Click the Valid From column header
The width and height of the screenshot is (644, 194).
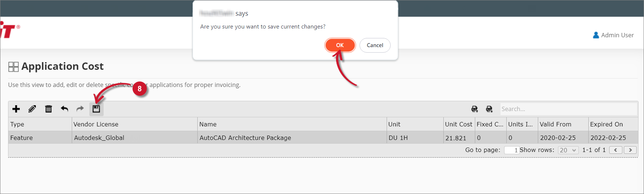pyautogui.click(x=555, y=124)
